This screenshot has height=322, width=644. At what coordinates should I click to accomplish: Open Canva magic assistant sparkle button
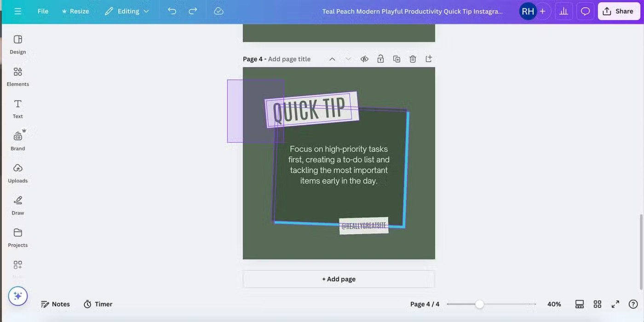click(x=18, y=296)
